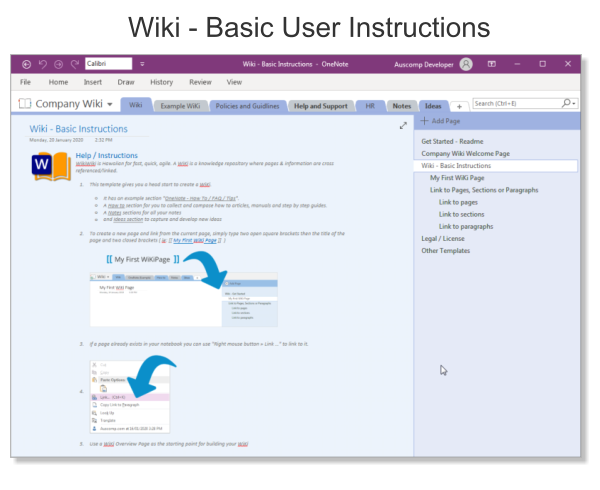Open the My First WiKi Page subpage
Image resolution: width=600 pixels, height=490 pixels.
(x=457, y=178)
